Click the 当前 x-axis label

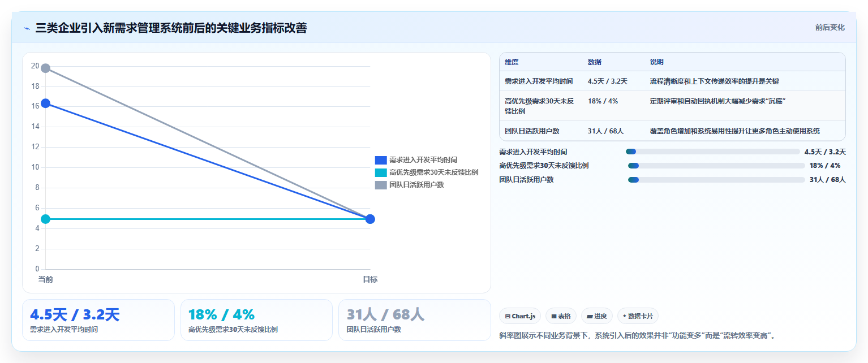click(45, 279)
